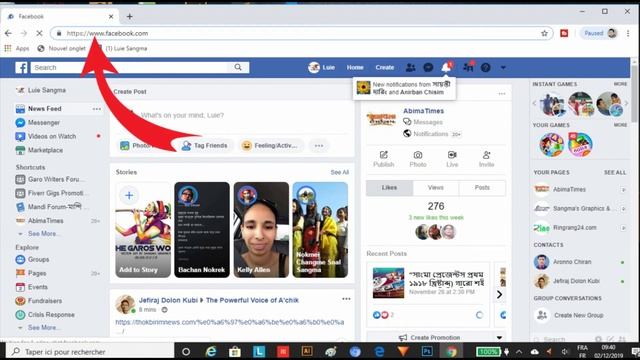This screenshot has width=640, height=360.
Task: Open more post options ellipsis
Action: tap(319, 146)
